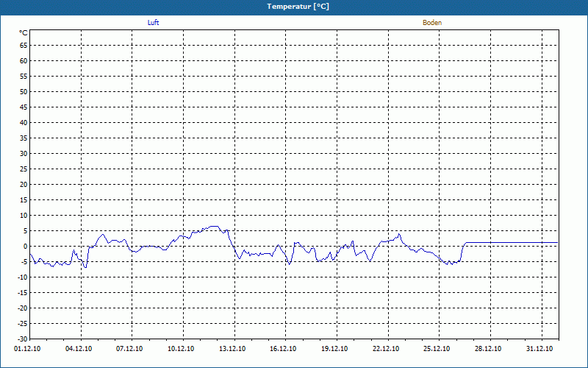Click the 13.12.10 date label
Viewport: 588px width, 368px height.
(232, 349)
